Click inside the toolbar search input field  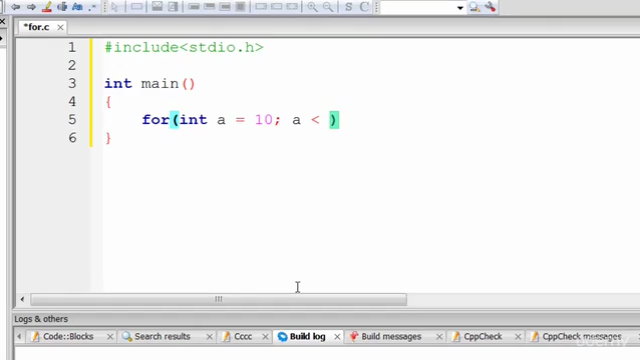[418, 8]
